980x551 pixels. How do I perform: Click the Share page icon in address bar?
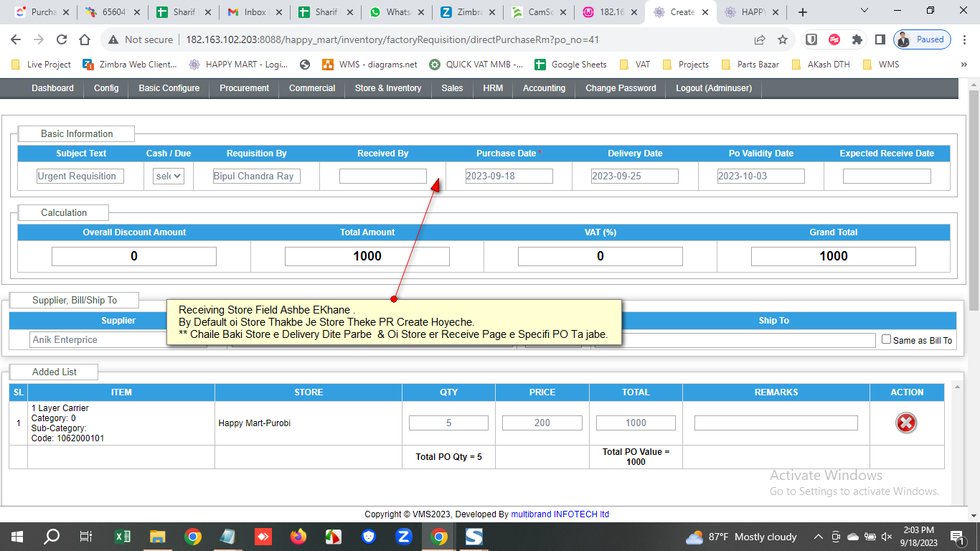tap(760, 40)
